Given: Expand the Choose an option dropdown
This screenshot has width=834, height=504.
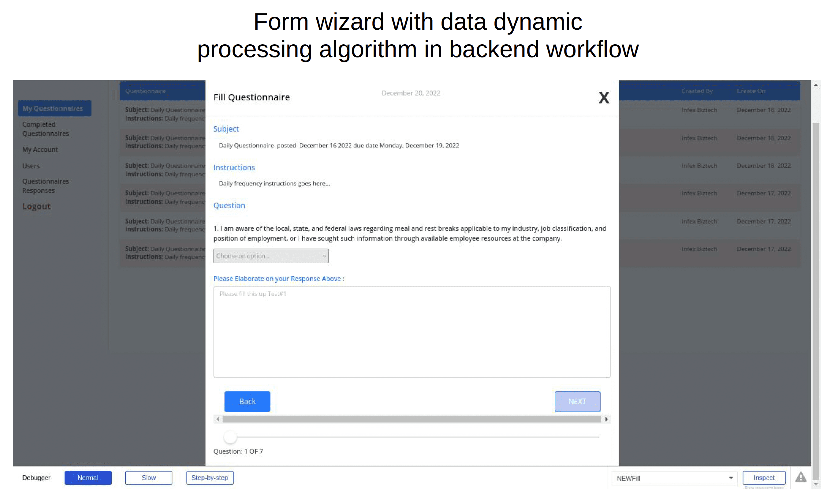Looking at the screenshot, I should tap(270, 256).
